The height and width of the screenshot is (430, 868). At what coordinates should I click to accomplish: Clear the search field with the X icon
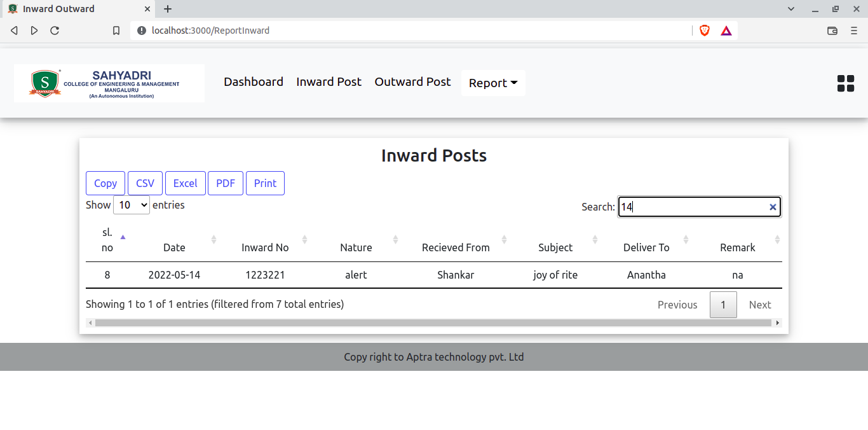773,207
